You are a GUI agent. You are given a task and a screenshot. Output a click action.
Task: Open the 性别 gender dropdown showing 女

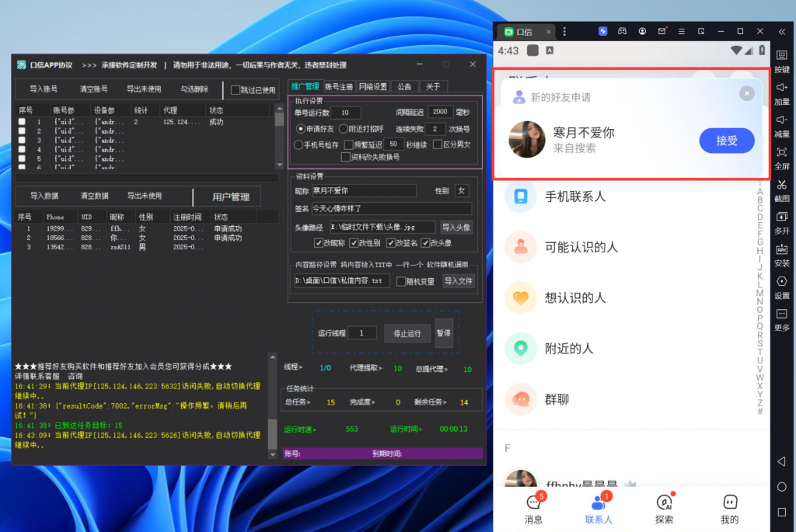tap(463, 190)
